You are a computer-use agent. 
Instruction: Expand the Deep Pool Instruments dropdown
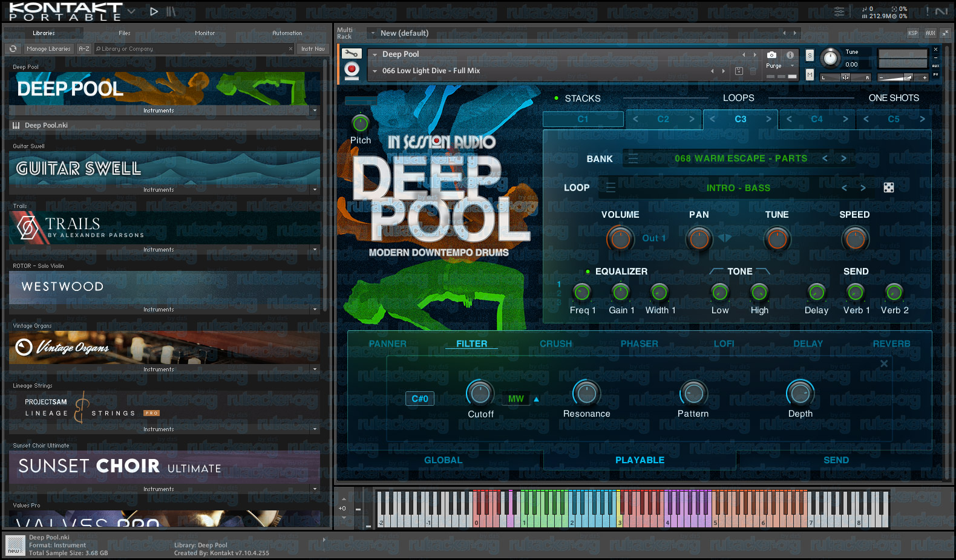[315, 111]
